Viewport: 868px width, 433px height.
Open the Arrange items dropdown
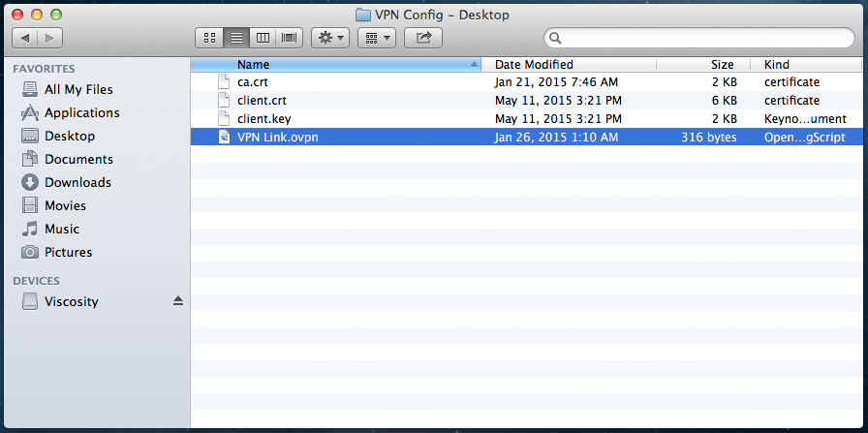pos(377,38)
